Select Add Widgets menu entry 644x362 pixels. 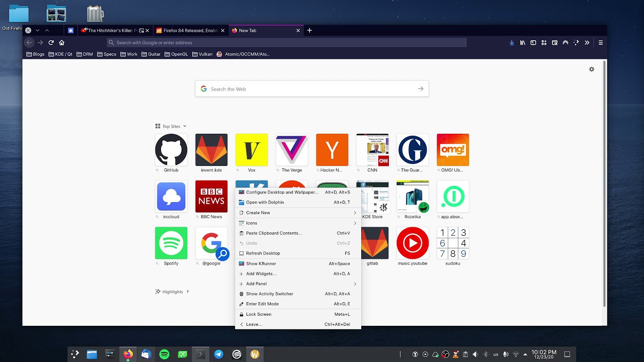pos(298,274)
